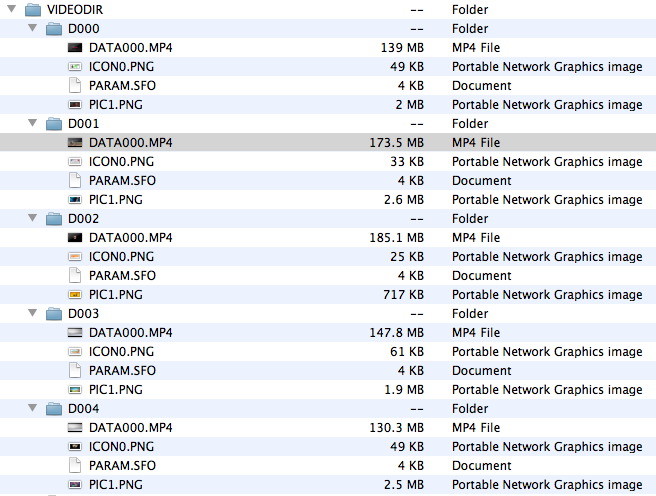
Task: Select ICON0.PNG file name in D004
Action: 121,446
